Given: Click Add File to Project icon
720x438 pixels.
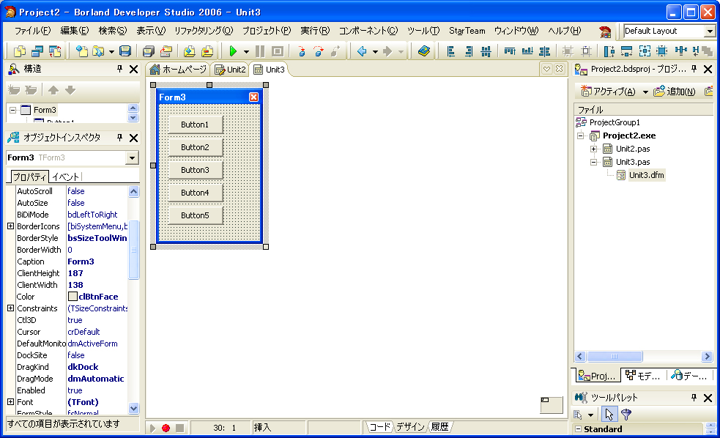Looking at the screenshot, I should [x=189, y=51].
